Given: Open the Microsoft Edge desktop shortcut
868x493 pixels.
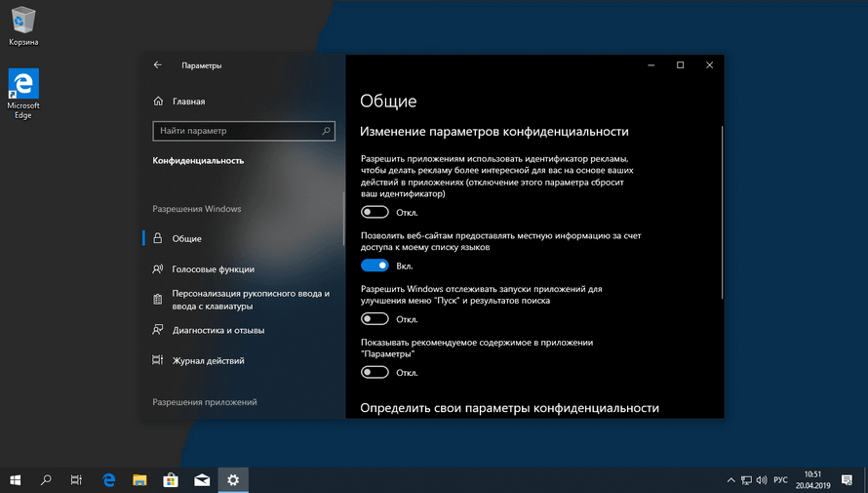Looking at the screenshot, I should pyautogui.click(x=23, y=94).
